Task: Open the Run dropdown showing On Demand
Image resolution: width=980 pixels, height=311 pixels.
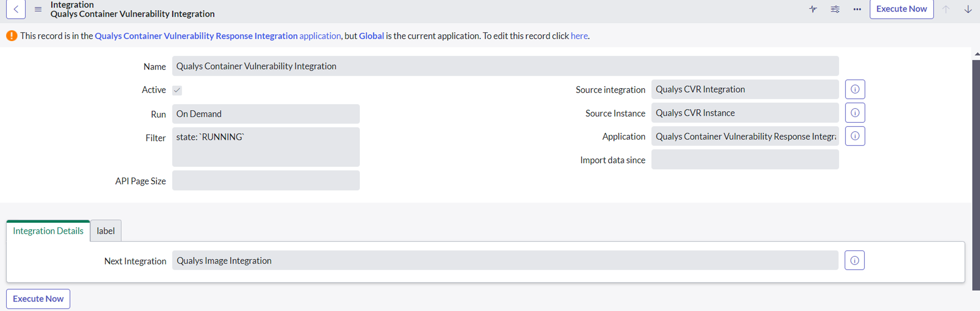Action: (265, 114)
